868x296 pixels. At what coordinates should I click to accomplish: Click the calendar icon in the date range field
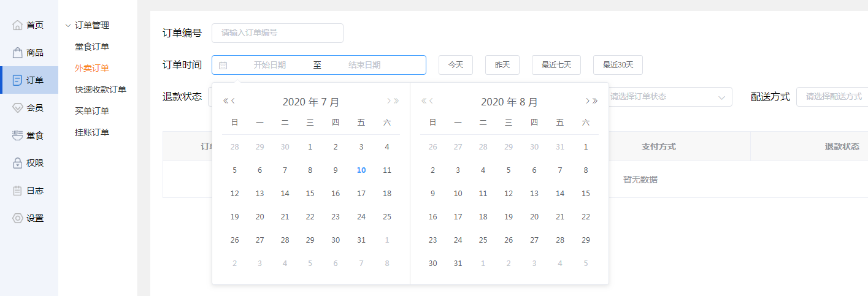coord(223,65)
